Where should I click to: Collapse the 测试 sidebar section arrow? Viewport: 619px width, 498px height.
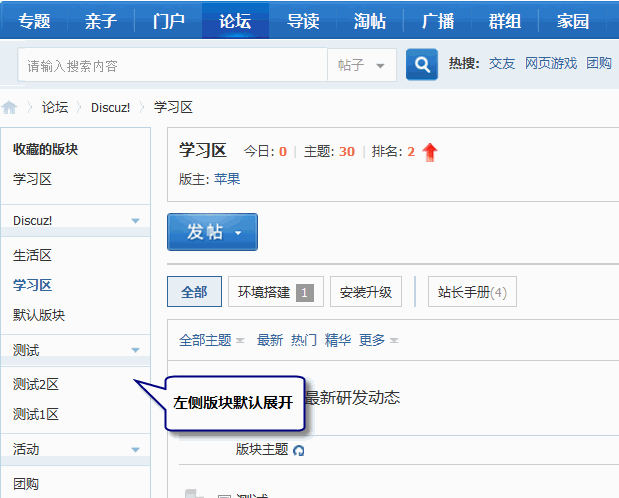pyautogui.click(x=135, y=350)
